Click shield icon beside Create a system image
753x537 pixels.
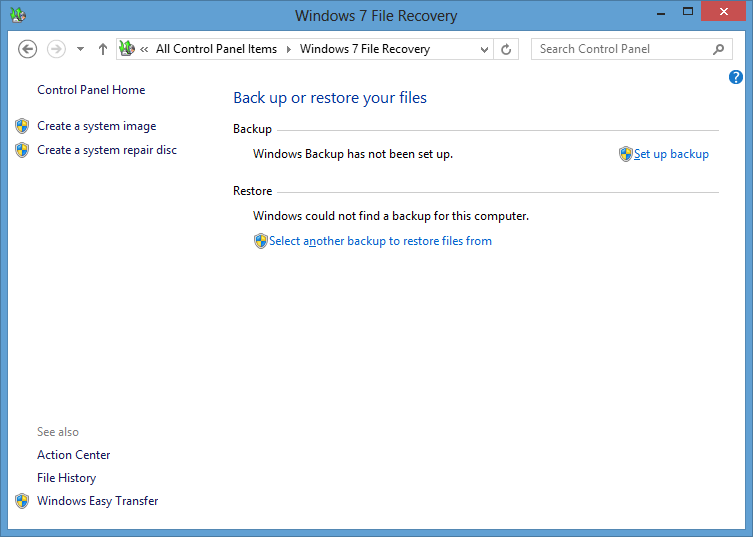point(22,126)
